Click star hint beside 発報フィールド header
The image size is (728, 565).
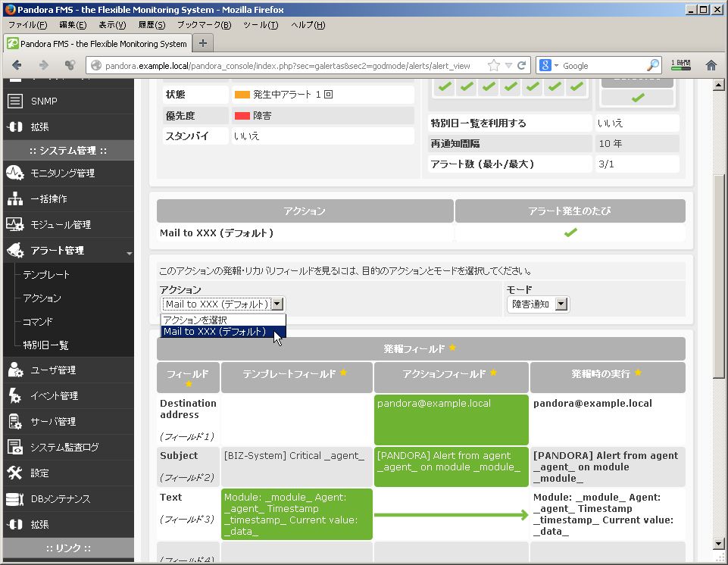coord(452,348)
